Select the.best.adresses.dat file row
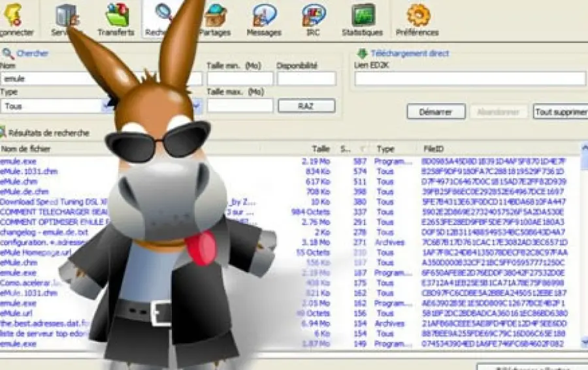The height and width of the screenshot is (370, 588). [x=44, y=323]
